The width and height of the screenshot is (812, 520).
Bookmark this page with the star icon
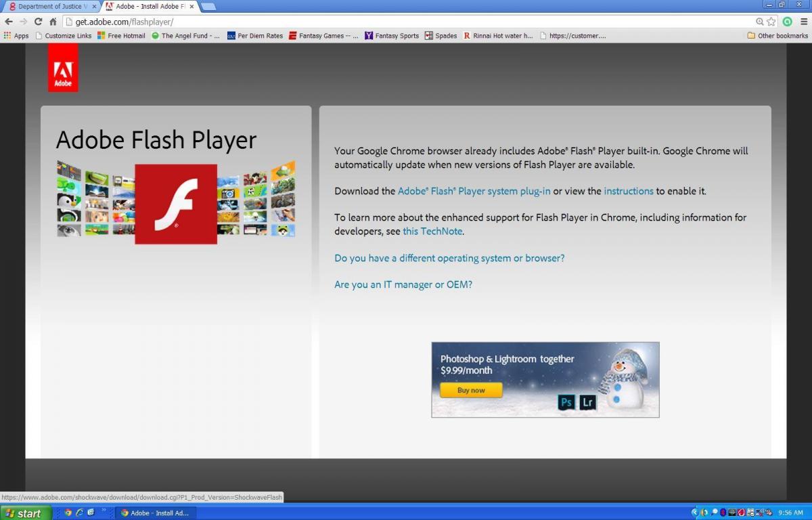click(771, 22)
